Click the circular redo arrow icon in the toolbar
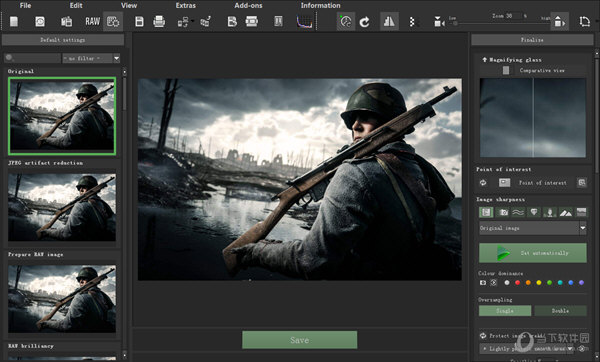 click(x=365, y=22)
